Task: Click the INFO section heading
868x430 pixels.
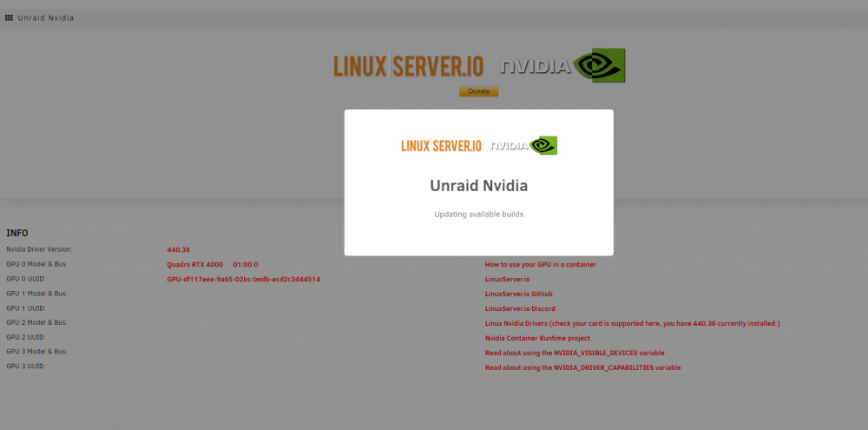Action: pyautogui.click(x=17, y=234)
